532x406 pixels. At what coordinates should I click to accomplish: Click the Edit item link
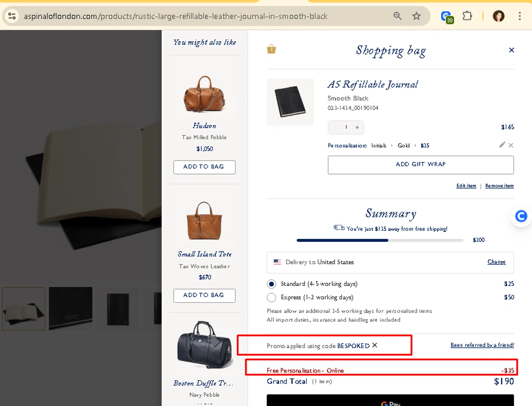[x=466, y=186]
